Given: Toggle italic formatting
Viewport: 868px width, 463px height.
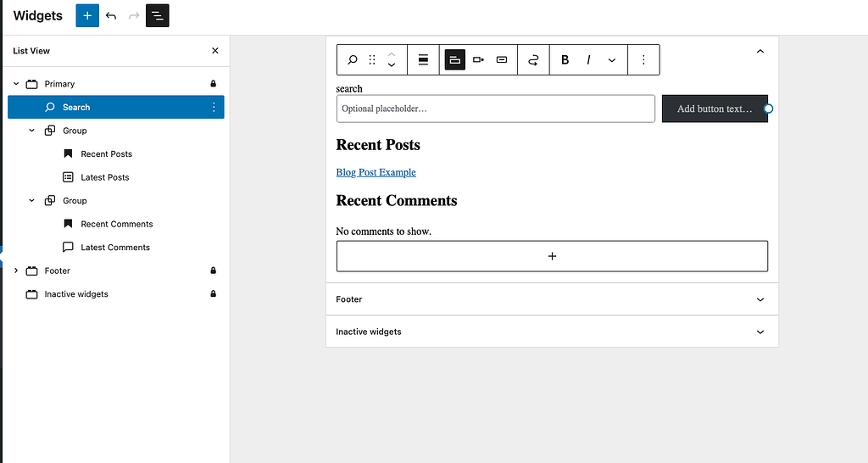Looking at the screenshot, I should pos(588,60).
